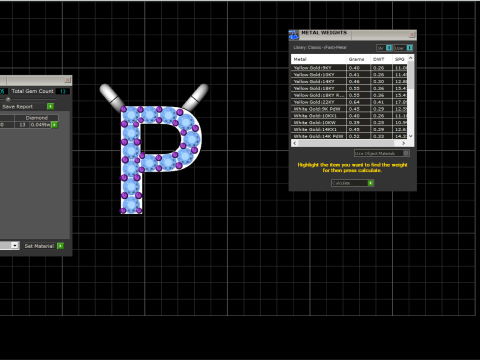Screen dimensions: 480x360
Task: Click the slider handle in gem report panel
Action: pos(8,99)
